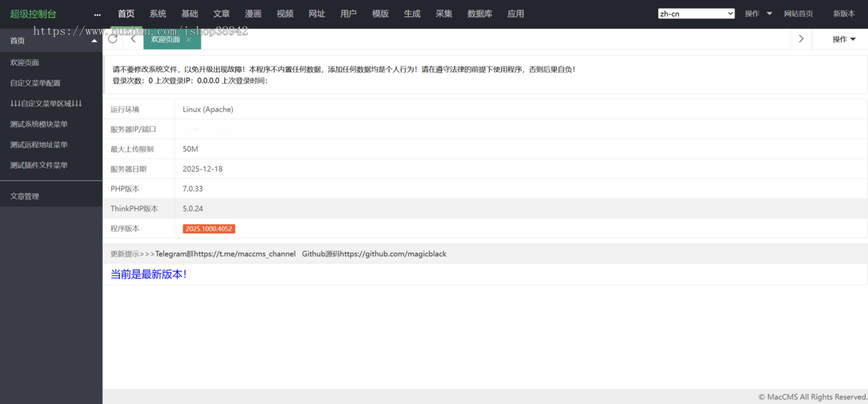This screenshot has height=404, width=868.
Task: Close the 欢迎页面 tab
Action: pyautogui.click(x=189, y=40)
